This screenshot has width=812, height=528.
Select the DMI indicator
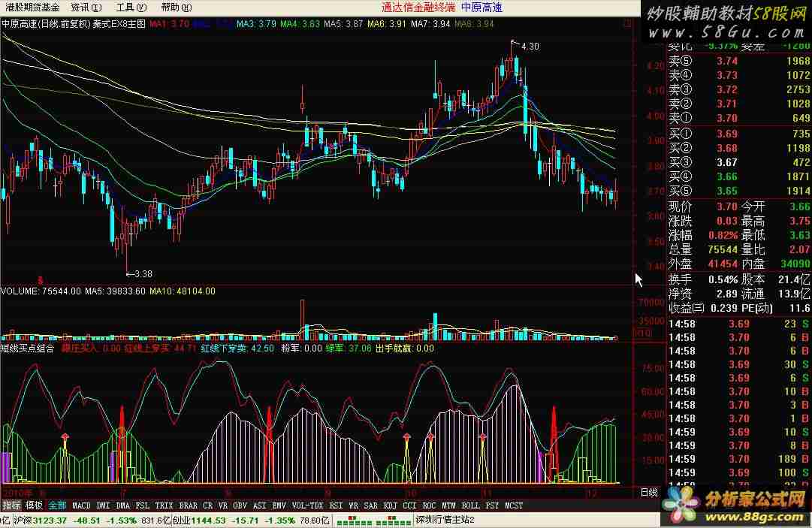click(103, 505)
